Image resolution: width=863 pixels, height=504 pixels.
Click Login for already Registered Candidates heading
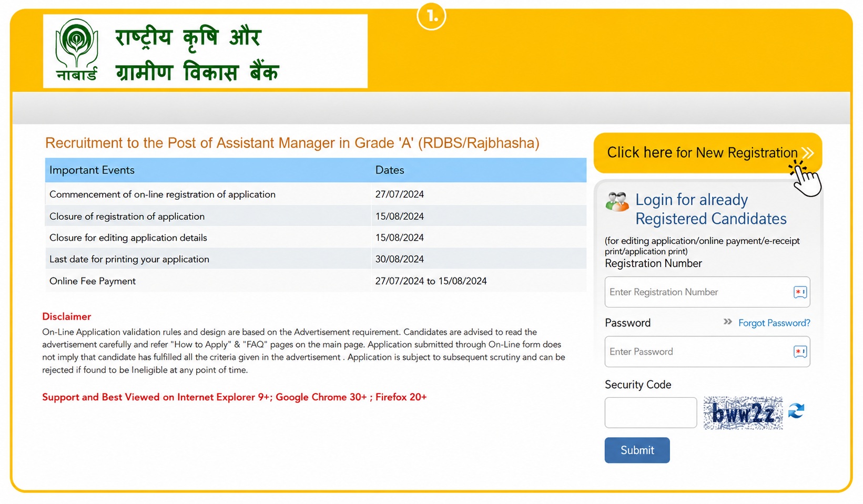[x=711, y=209]
